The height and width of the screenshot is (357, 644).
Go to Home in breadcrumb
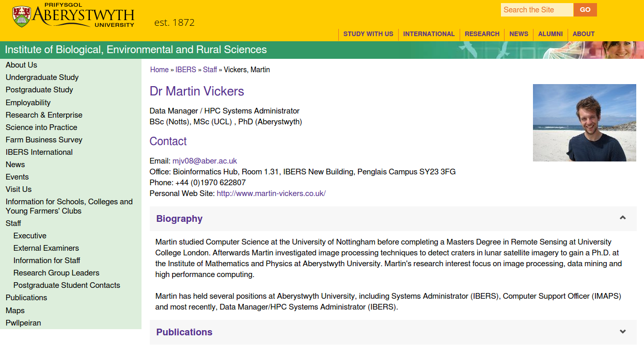(x=159, y=70)
